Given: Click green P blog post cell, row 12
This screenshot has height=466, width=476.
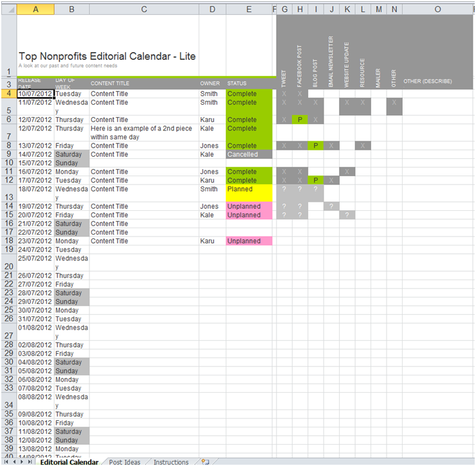Looking at the screenshot, I should pos(316,180).
